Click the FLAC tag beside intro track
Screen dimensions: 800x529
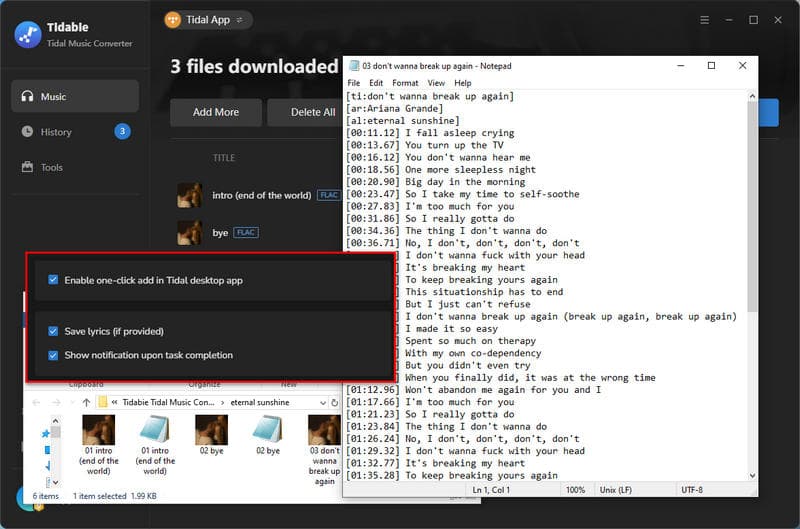[x=329, y=195]
